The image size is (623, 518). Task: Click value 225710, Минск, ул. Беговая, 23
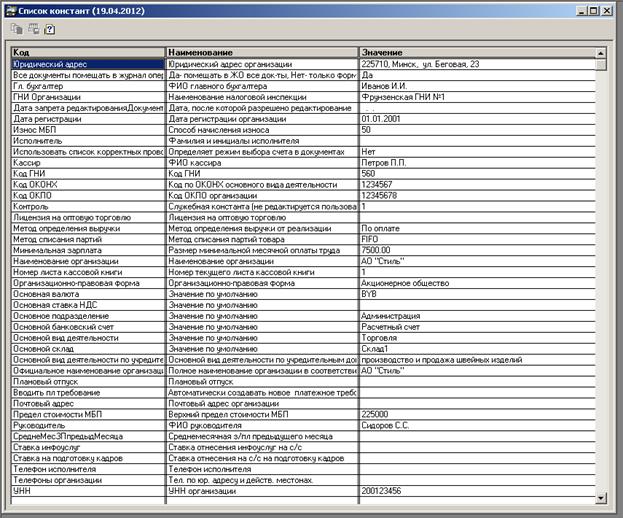pos(420,64)
